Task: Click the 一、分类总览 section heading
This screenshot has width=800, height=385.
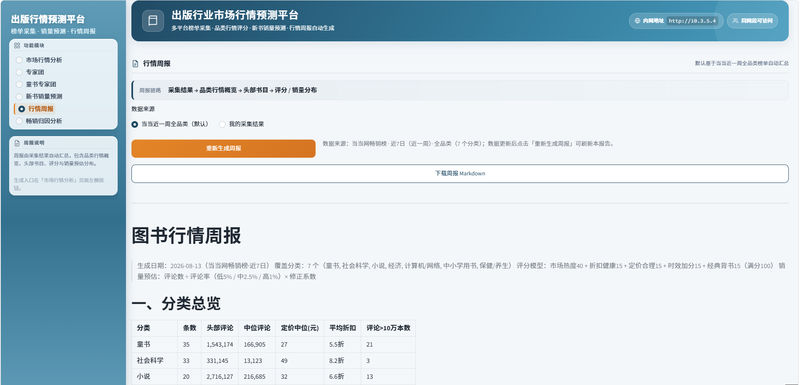Action: (176, 304)
